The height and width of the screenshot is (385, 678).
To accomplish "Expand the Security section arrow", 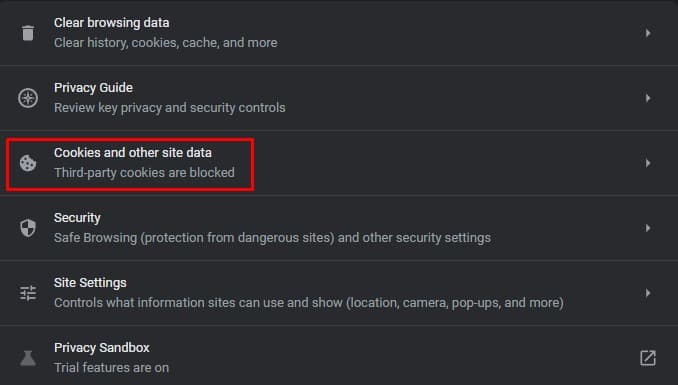I will coord(648,228).
